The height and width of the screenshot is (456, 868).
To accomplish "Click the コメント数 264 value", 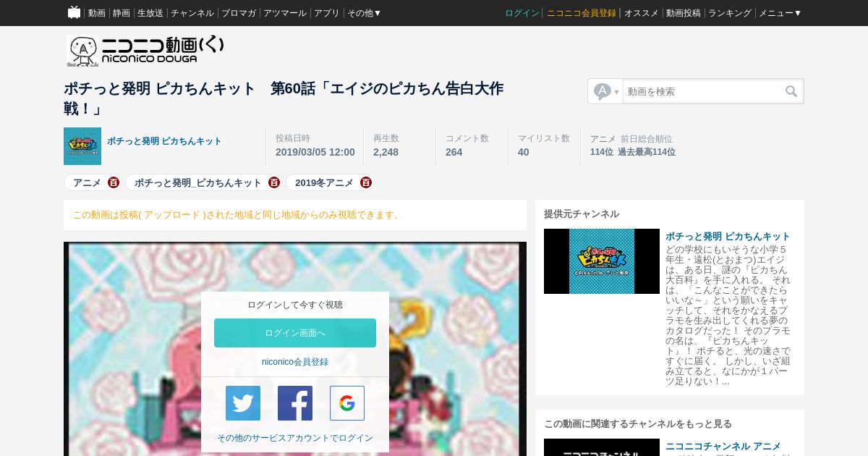I will pos(454,152).
